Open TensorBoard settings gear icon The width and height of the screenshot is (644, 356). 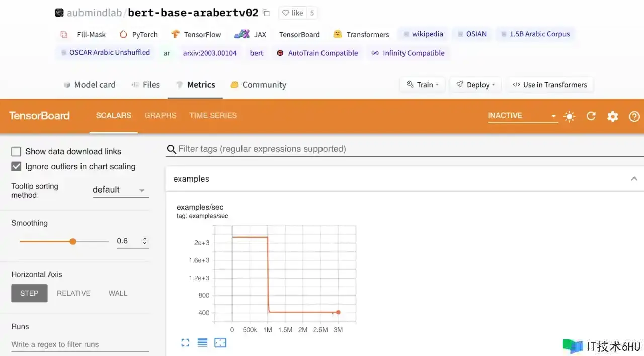[x=612, y=116]
